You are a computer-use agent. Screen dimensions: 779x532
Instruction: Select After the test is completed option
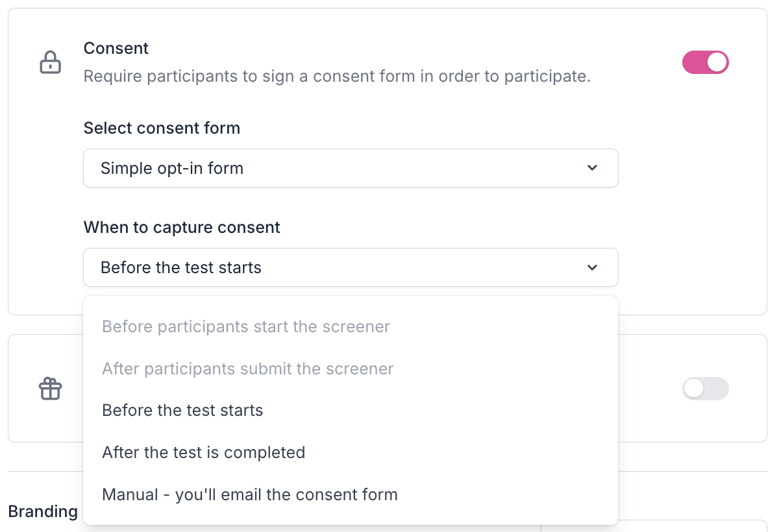click(x=203, y=452)
